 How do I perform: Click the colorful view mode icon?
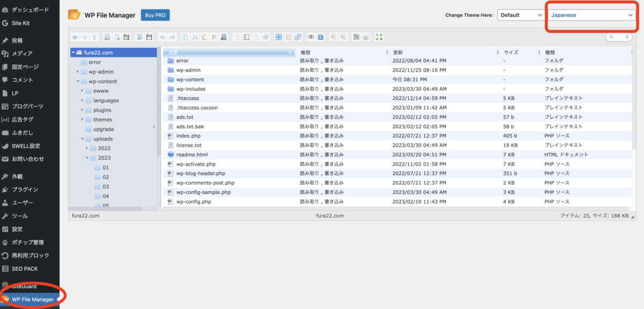click(x=356, y=37)
